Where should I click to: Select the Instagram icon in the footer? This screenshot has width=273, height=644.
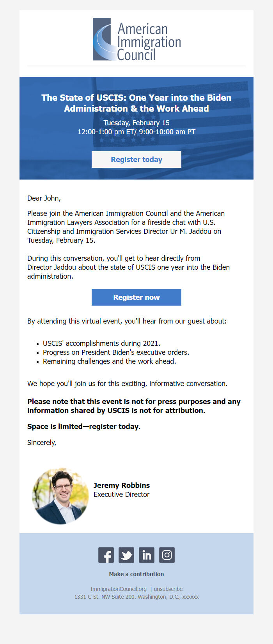167,555
